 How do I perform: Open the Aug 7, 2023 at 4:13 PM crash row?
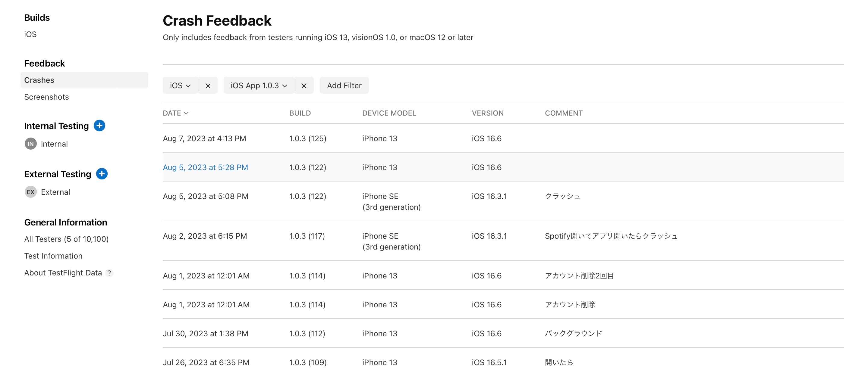[x=204, y=138]
